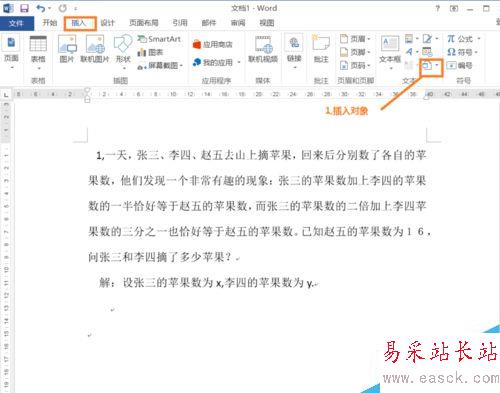Viewport: 500px width, 393px height.
Task: Switch to the 邮件 (Mailings) tab
Action: click(209, 23)
